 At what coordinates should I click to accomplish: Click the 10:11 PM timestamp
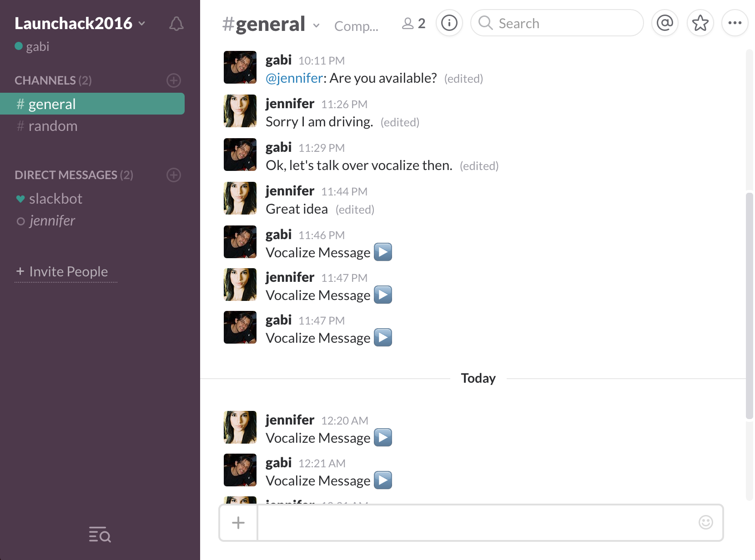322,61
